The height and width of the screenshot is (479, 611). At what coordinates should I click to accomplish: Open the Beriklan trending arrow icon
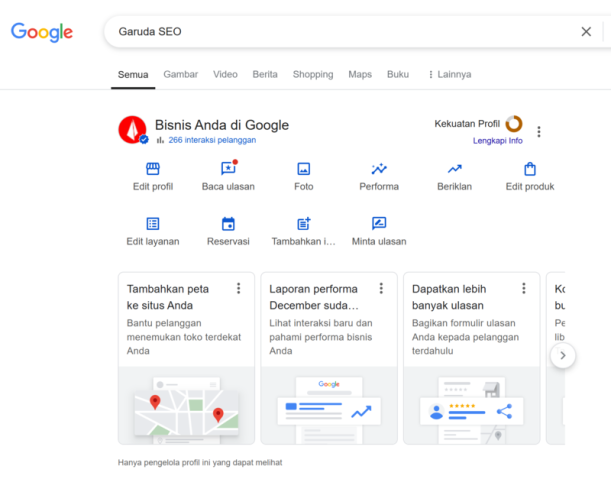(454, 169)
